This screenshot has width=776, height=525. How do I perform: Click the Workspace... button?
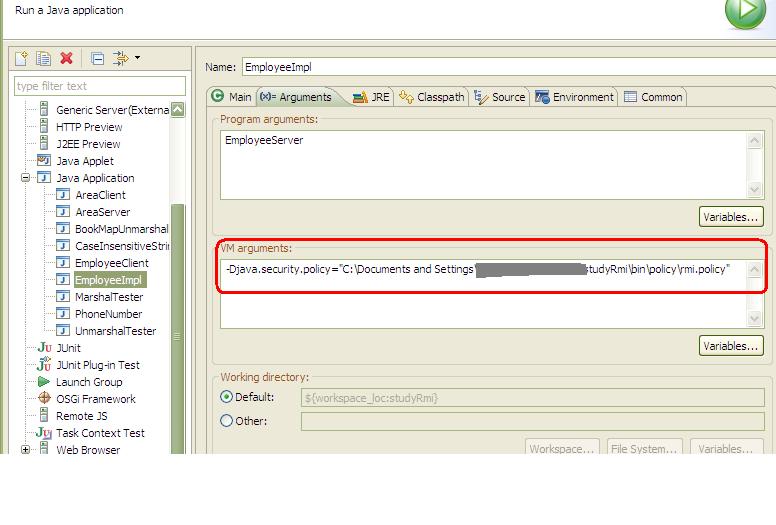click(562, 447)
